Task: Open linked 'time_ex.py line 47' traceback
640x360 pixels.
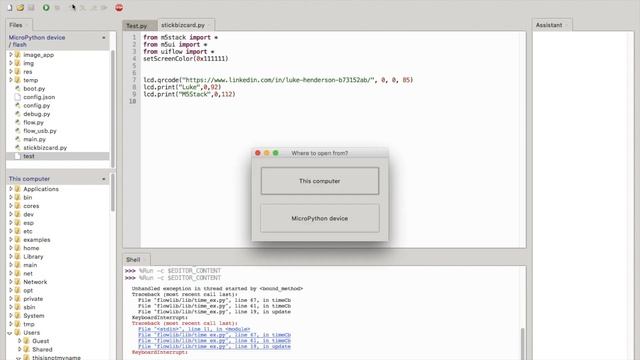Action: (214, 335)
